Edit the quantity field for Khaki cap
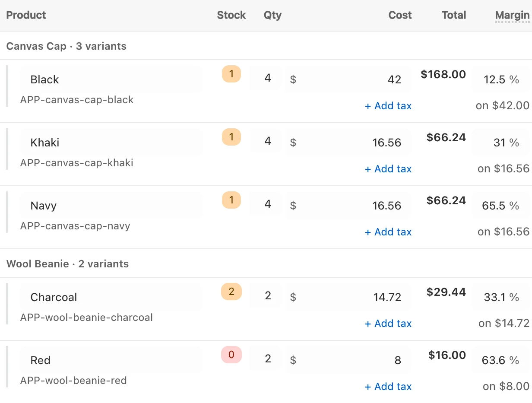The height and width of the screenshot is (403, 532). pos(265,141)
